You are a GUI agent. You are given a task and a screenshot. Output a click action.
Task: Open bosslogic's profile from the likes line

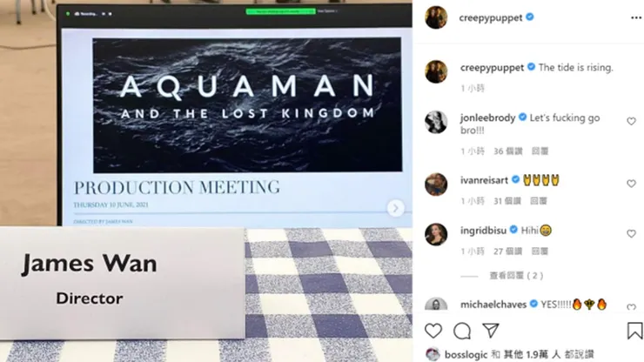466,354
